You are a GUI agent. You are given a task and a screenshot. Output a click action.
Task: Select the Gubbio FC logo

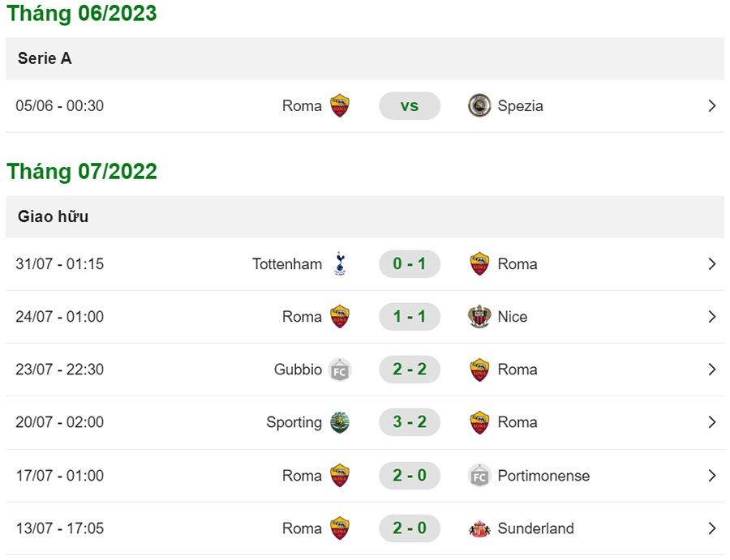(x=341, y=370)
